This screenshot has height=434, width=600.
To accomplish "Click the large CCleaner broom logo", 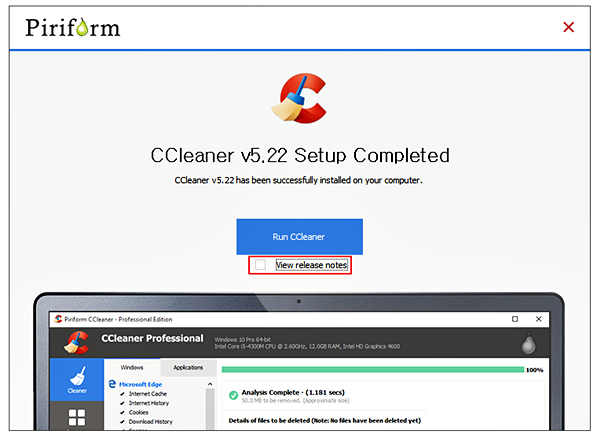I will [x=299, y=98].
